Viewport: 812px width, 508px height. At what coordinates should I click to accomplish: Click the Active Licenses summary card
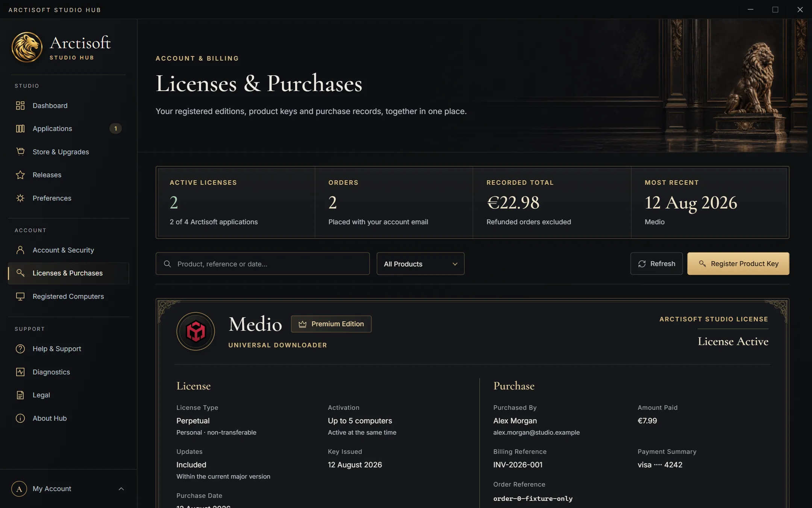236,202
